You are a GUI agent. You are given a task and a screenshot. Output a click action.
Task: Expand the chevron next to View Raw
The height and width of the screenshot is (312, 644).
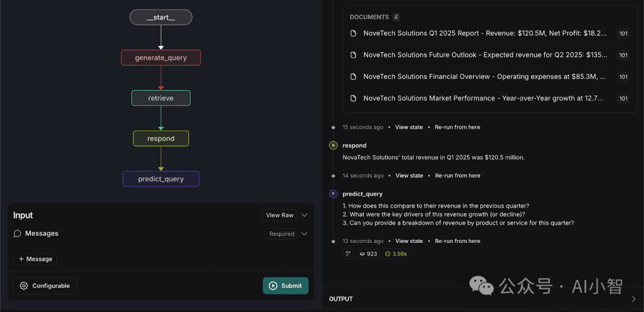point(304,215)
